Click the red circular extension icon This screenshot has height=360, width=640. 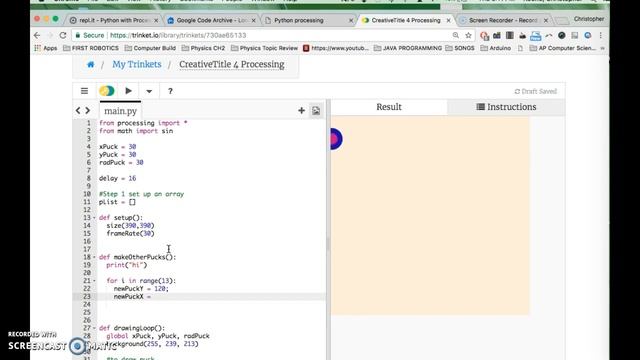coord(484,36)
